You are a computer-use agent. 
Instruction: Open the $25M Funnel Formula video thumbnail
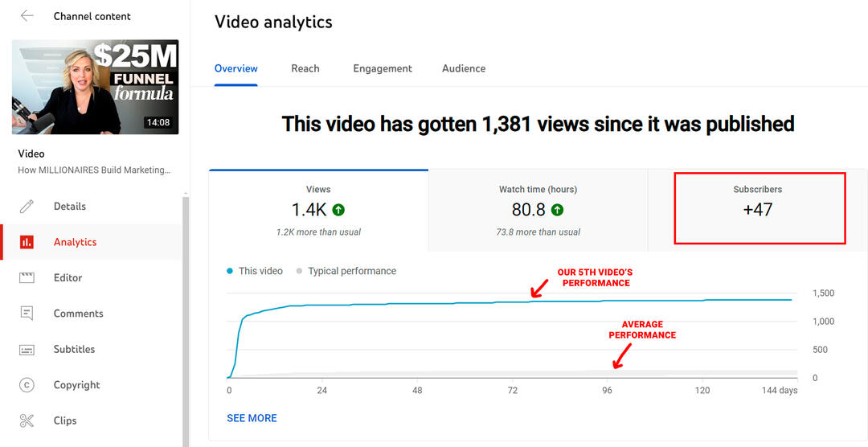pyautogui.click(x=96, y=87)
